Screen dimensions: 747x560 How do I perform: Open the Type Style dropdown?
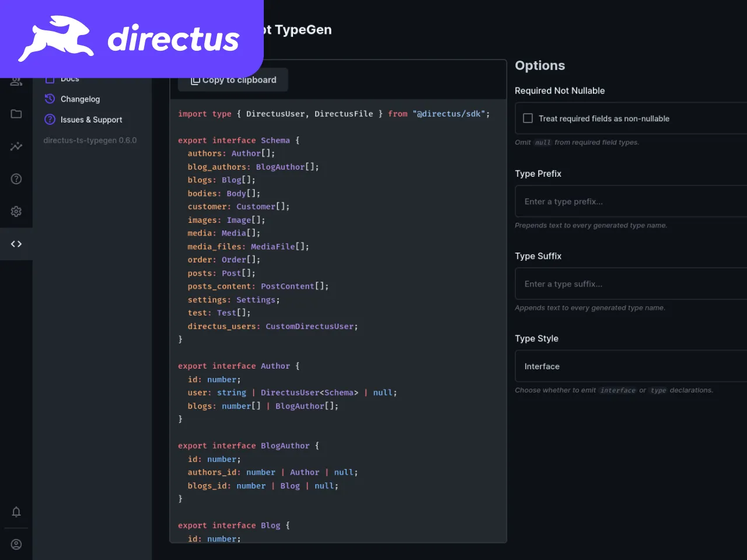630,366
